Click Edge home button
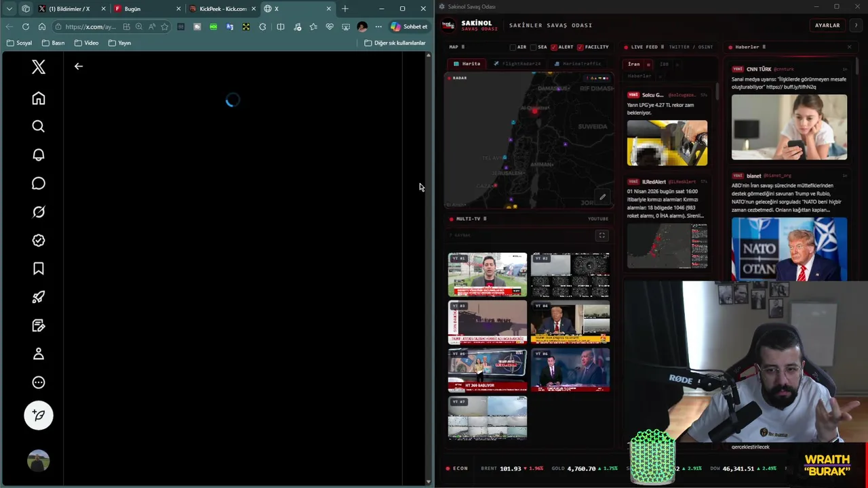This screenshot has height=488, width=868. pyautogui.click(x=42, y=26)
